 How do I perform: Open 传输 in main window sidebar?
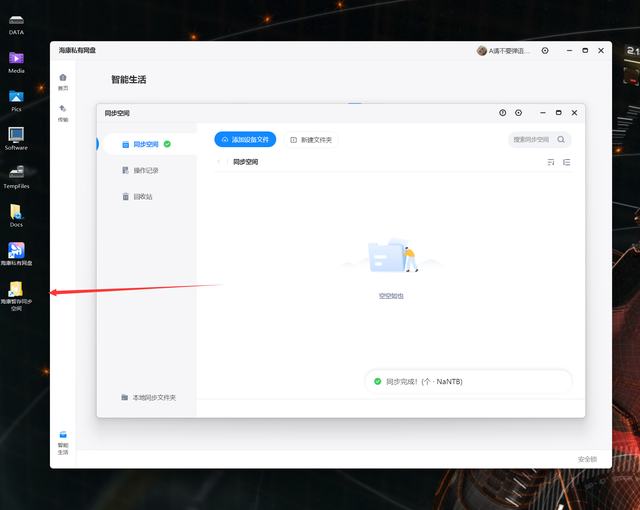point(63,113)
